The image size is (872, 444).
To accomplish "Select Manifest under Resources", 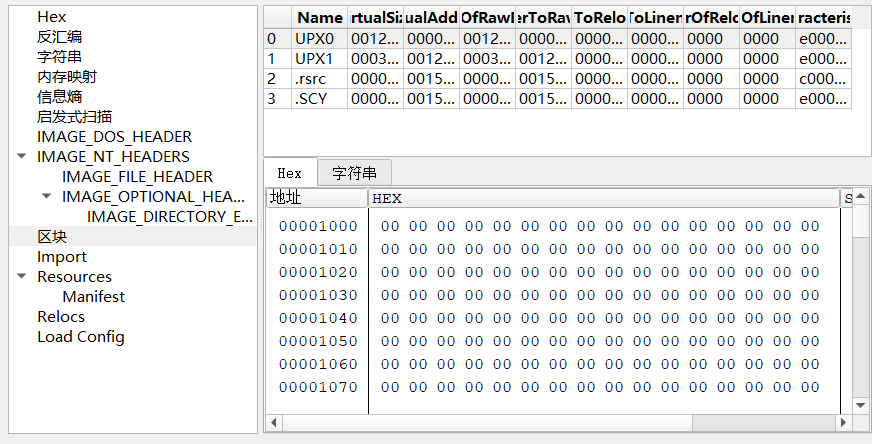I will [93, 297].
